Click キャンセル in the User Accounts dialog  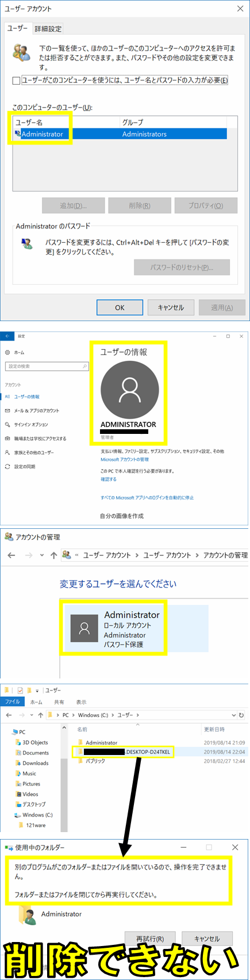click(171, 307)
